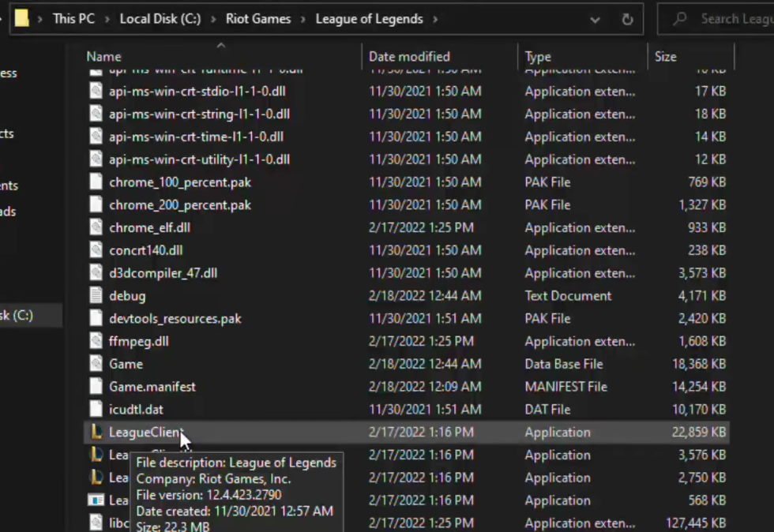Select the chrome_200_percent.pak file icon
This screenshot has height=532, width=774.
[x=96, y=204]
